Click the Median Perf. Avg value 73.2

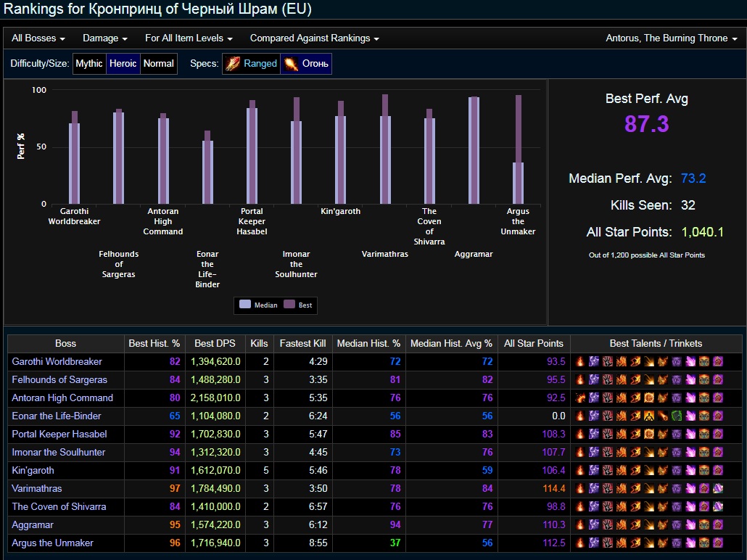tap(693, 178)
